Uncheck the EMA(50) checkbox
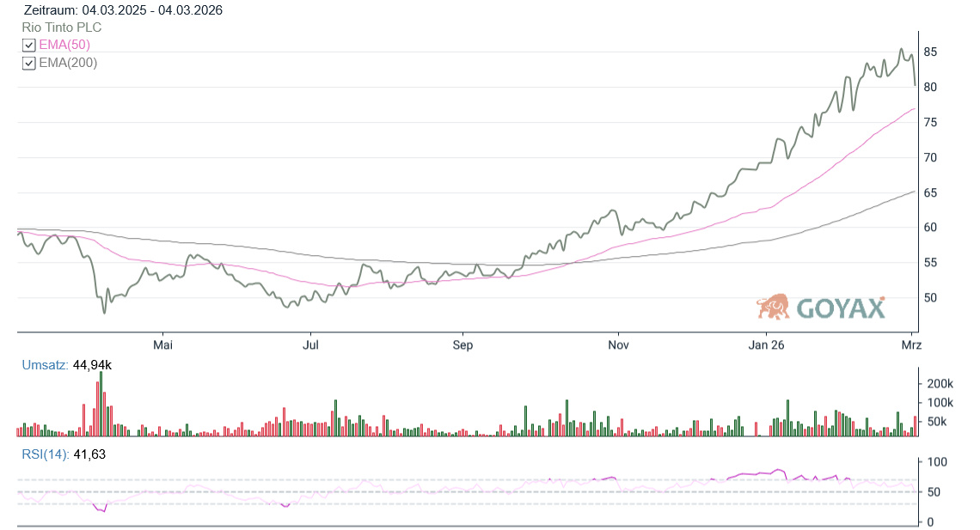Viewport: 980px width, 530px height. click(29, 45)
